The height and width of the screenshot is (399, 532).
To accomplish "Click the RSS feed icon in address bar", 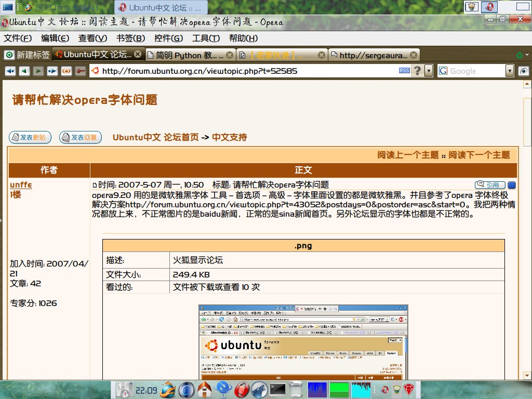I will click(x=404, y=71).
